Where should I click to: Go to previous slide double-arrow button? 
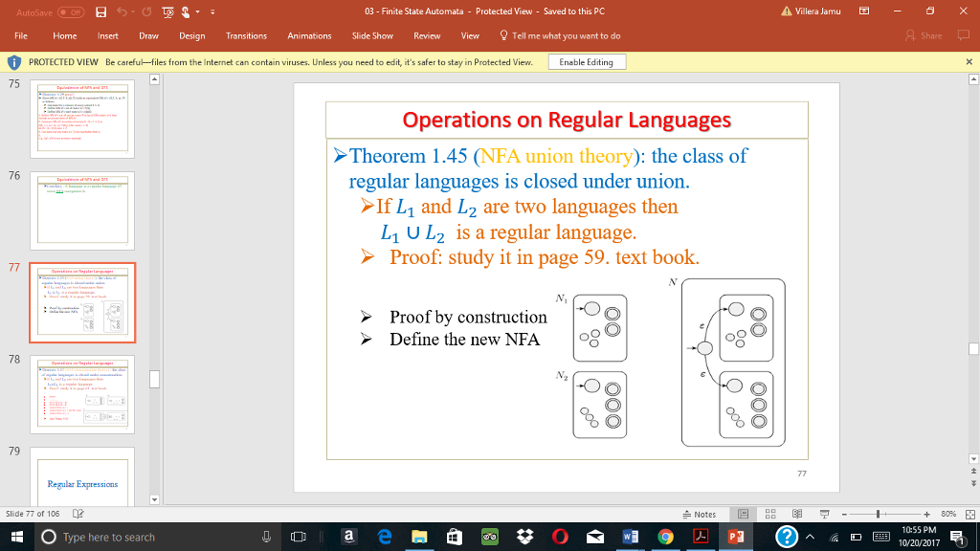point(973,472)
